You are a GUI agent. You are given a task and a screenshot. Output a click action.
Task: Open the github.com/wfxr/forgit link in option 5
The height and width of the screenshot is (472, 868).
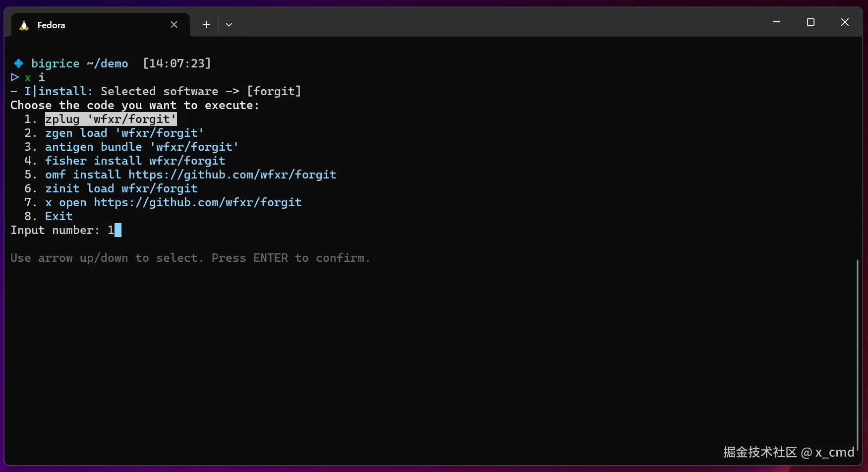pos(232,175)
